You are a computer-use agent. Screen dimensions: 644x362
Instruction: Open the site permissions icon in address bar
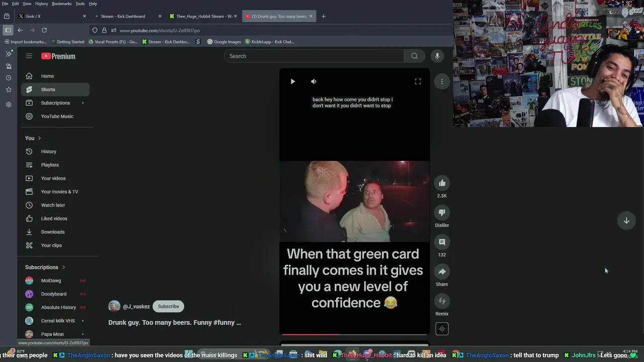pyautogui.click(x=113, y=30)
